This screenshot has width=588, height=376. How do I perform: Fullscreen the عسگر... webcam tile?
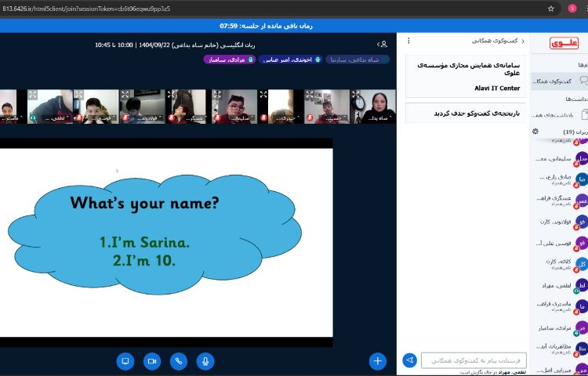(172, 94)
